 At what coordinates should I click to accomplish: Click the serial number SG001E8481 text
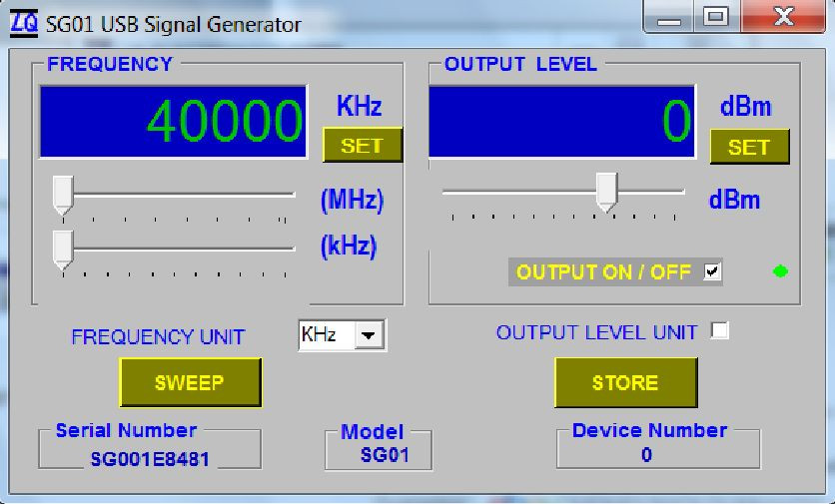click(150, 459)
